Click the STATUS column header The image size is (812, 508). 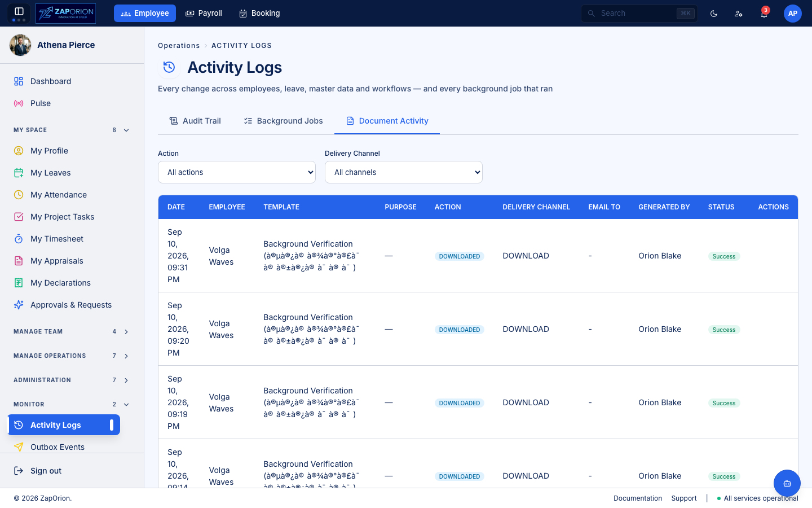pos(721,207)
